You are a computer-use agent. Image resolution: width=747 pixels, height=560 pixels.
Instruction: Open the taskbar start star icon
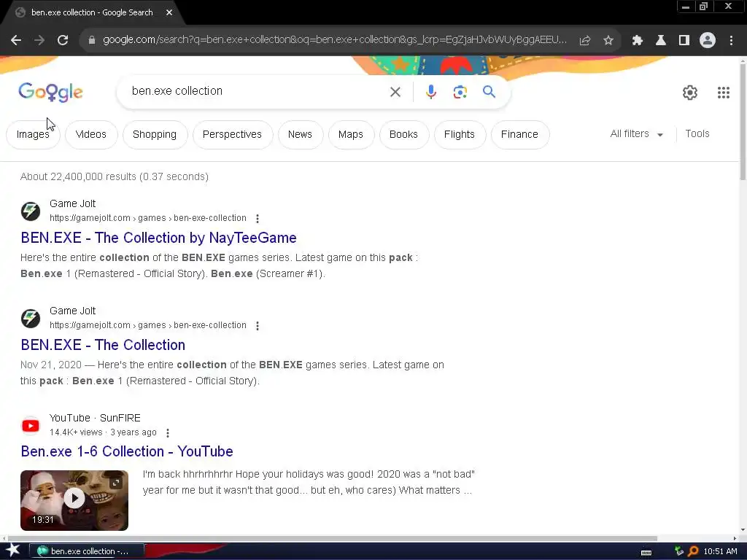tap(13, 551)
